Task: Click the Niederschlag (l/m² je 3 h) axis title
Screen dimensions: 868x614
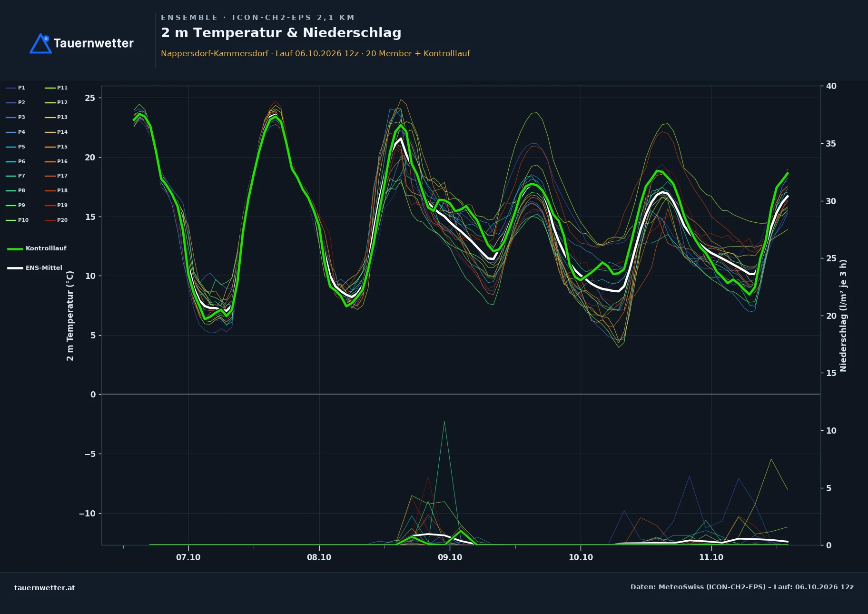Action: [x=843, y=316]
